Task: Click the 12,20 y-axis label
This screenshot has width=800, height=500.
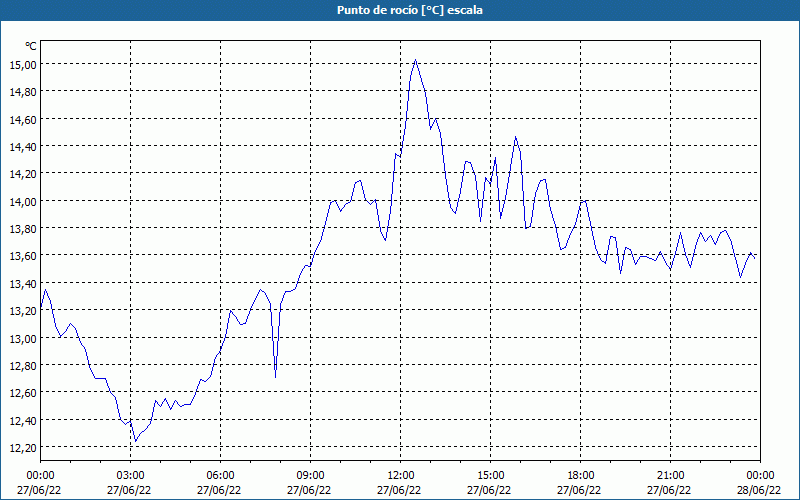Action: click(x=23, y=448)
